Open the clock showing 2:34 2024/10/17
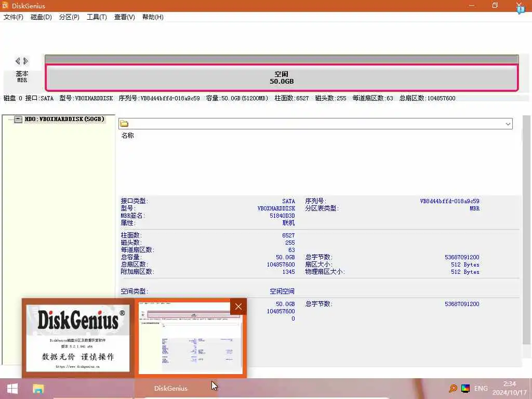 point(510,388)
